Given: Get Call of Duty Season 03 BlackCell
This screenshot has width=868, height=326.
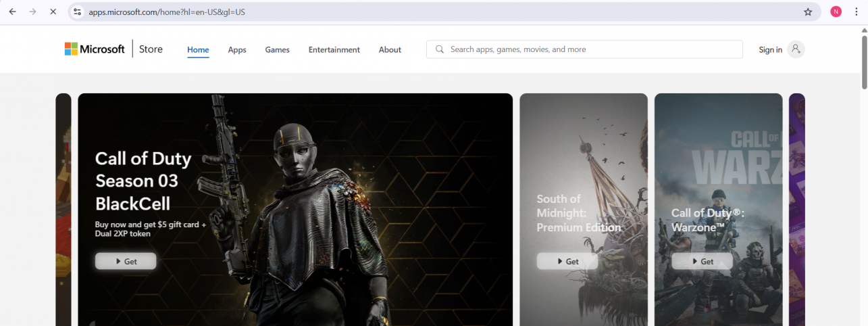Looking at the screenshot, I should [126, 261].
